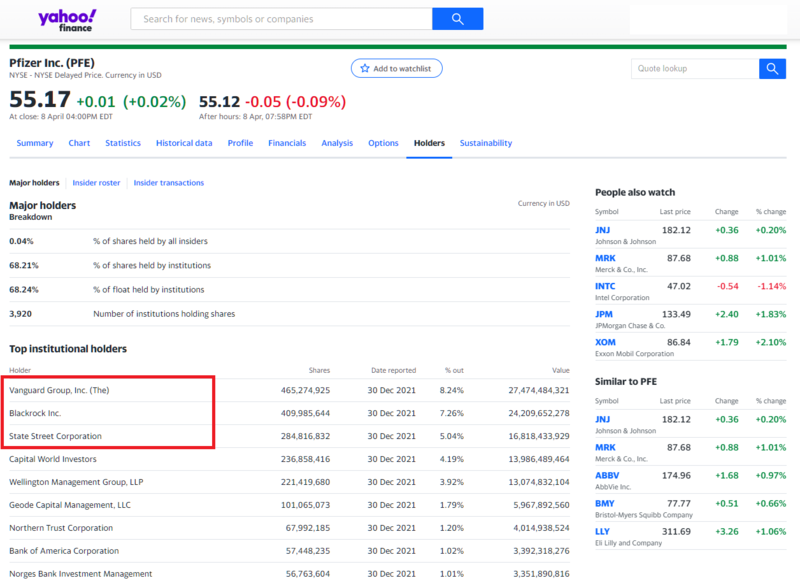Open the Insider roster view
Screen dimensions: 800x583
(96, 182)
